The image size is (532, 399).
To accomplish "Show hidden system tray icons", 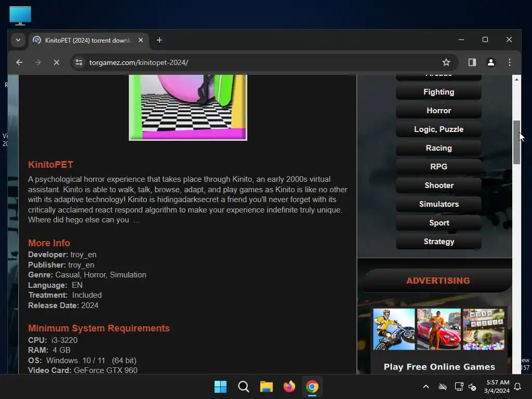I will (x=426, y=387).
